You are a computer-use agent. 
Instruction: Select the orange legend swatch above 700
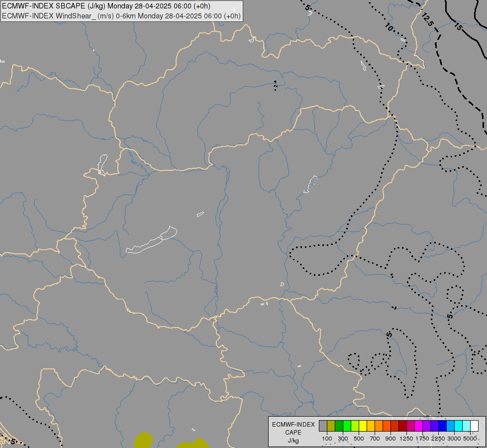pos(379,426)
